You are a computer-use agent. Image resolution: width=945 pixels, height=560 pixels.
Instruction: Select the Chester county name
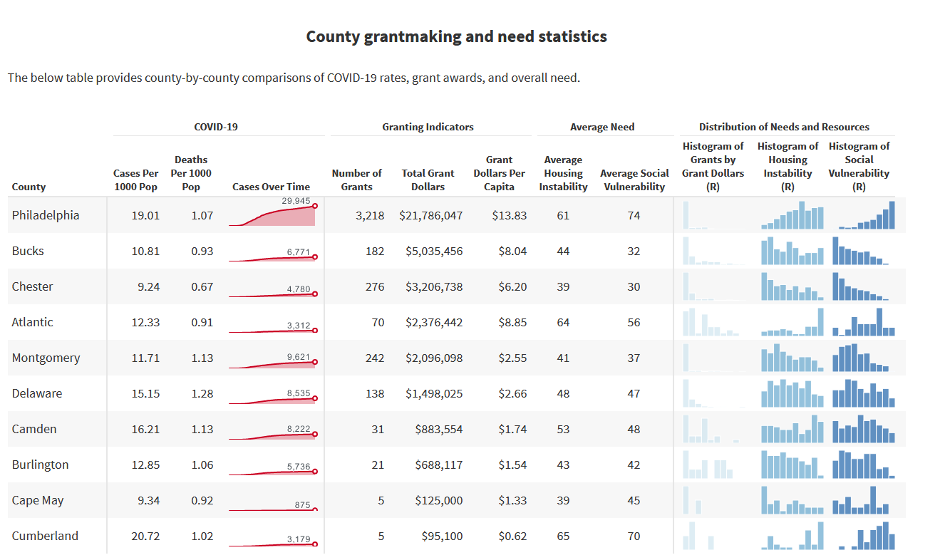[x=32, y=286]
